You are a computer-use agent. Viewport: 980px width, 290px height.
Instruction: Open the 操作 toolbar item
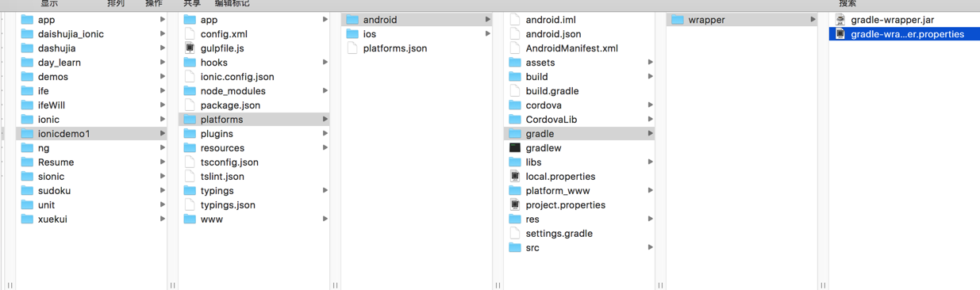tap(154, 3)
